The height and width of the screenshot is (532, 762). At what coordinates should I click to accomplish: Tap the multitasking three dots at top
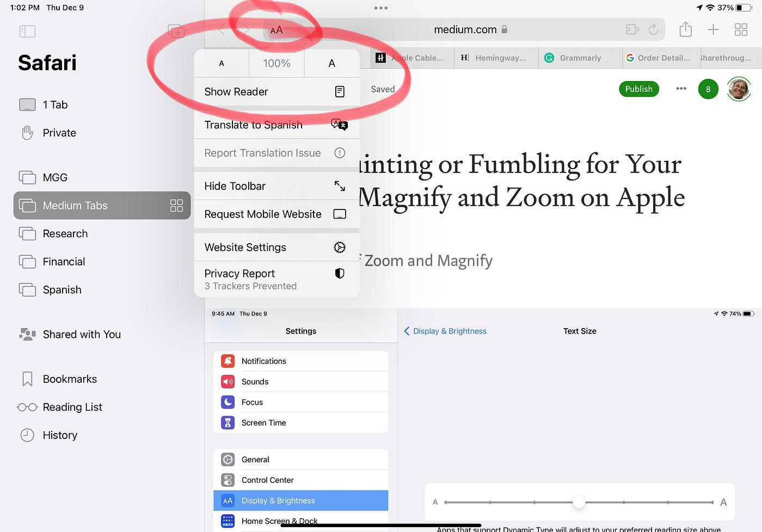[x=381, y=8]
